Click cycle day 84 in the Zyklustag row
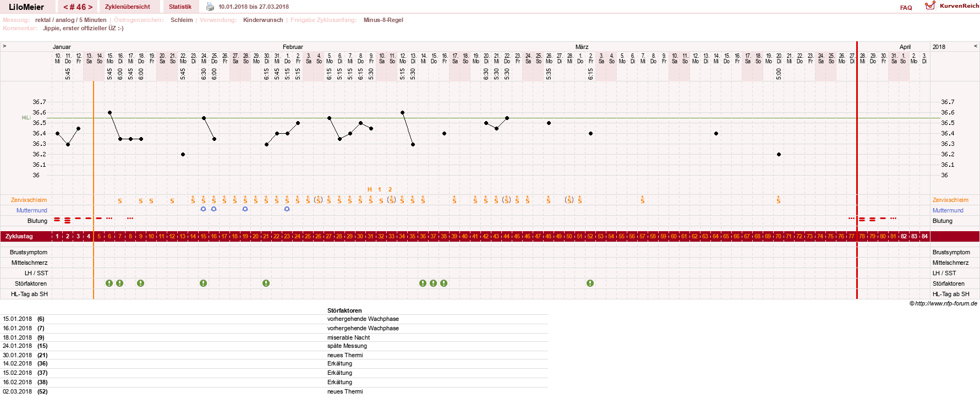This screenshot has height=420, width=980. [x=925, y=236]
